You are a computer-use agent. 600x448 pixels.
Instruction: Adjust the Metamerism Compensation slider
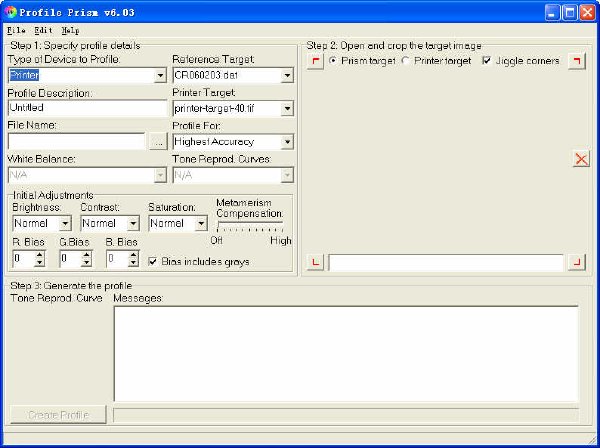pyautogui.click(x=250, y=226)
